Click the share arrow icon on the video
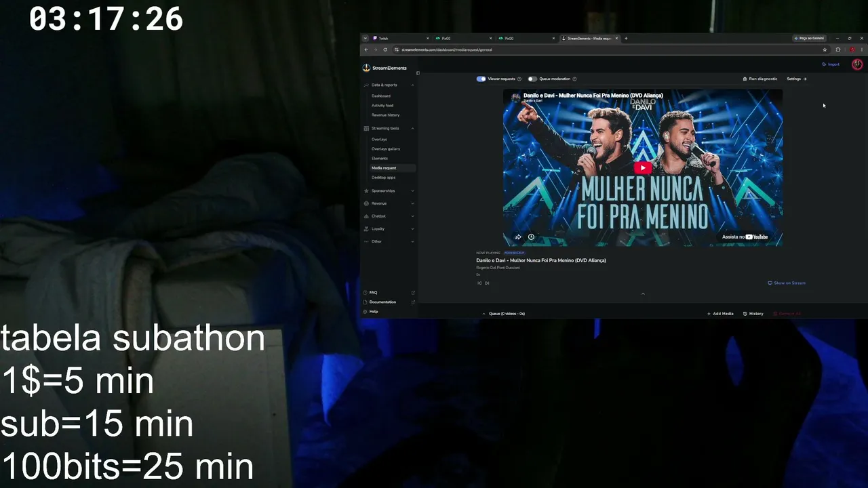 [x=518, y=237]
